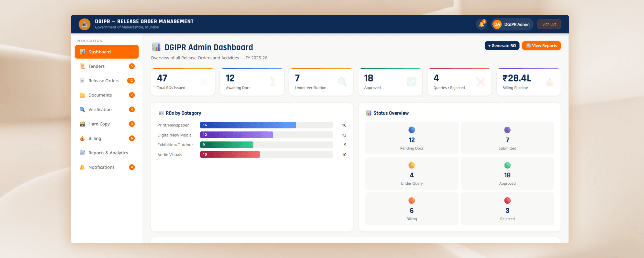
Task: Click the blue Pending Docs status dot
Action: tap(412, 130)
